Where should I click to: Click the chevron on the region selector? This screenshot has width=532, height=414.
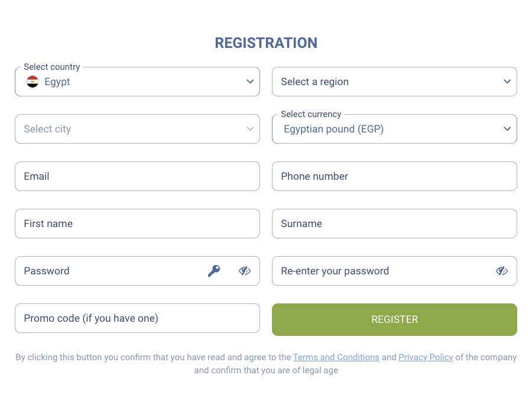coord(507,82)
